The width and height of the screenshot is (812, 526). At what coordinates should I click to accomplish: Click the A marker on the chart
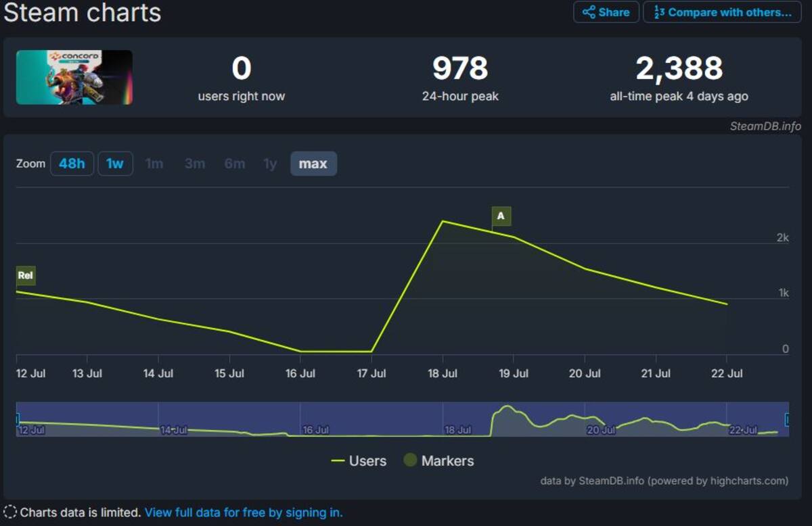pyautogui.click(x=501, y=216)
